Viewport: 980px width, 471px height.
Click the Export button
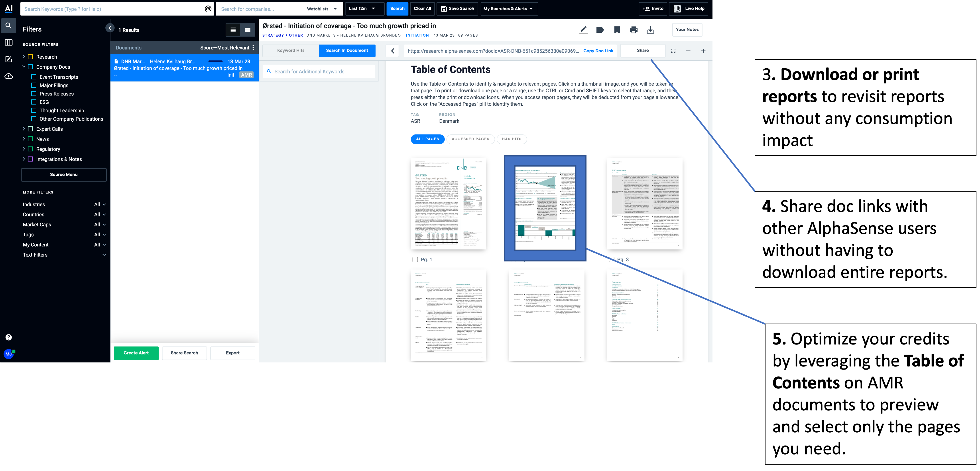tap(232, 353)
